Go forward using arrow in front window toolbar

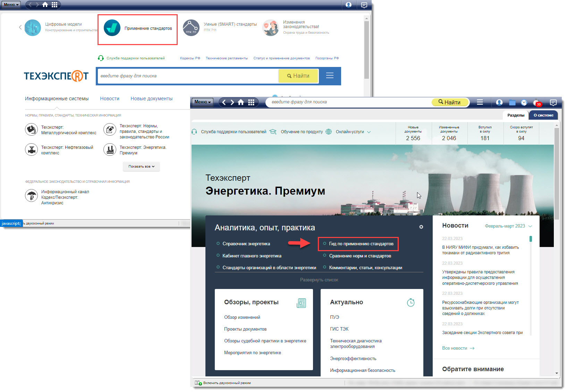coord(232,102)
